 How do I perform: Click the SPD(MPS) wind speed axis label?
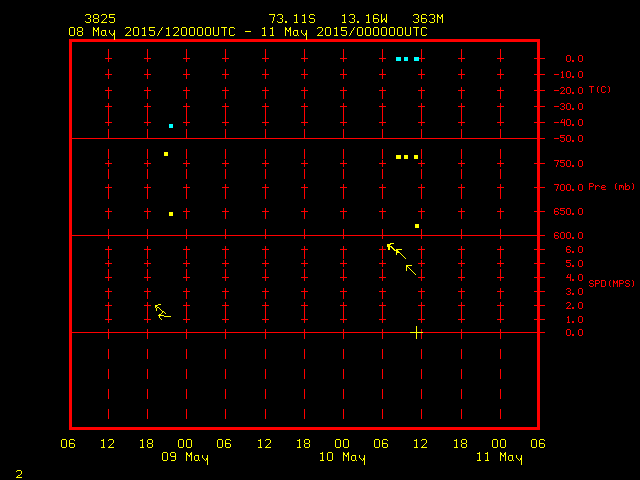tap(612, 284)
